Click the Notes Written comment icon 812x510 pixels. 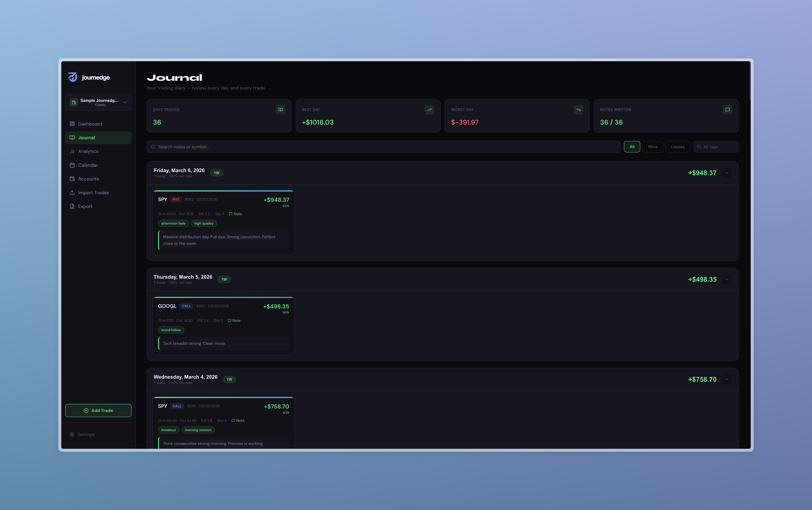tap(727, 110)
